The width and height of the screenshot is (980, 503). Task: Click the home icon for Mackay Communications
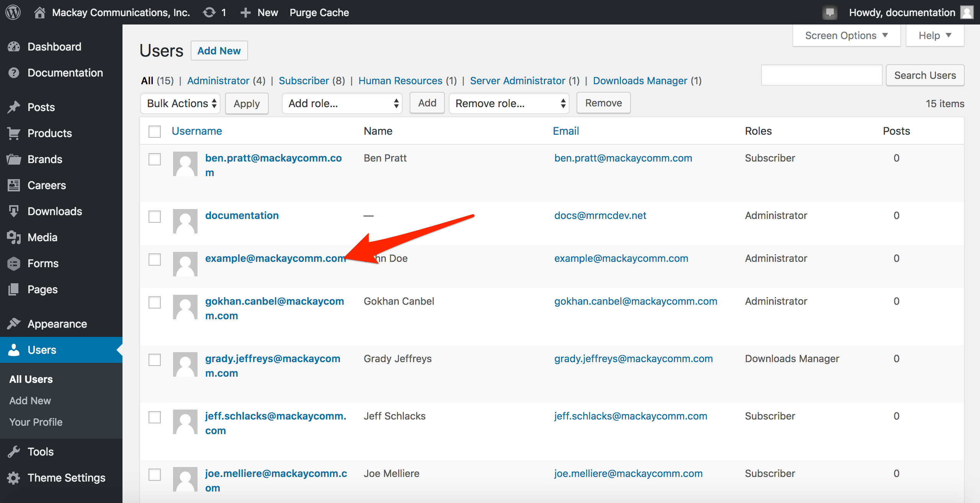39,12
